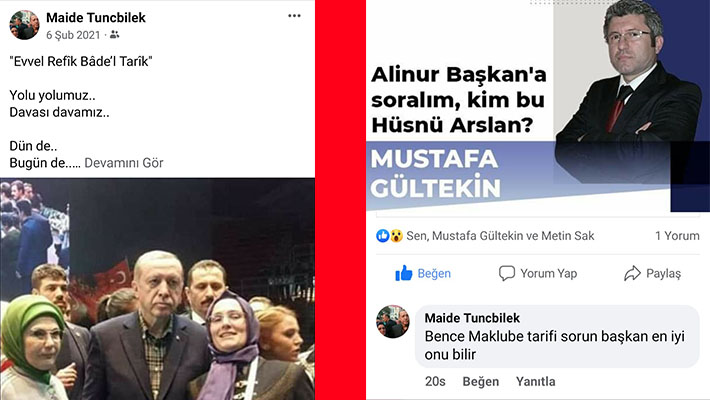Image resolution: width=710 pixels, height=400 pixels.
Task: Expand the post text with Devamını Gör
Action: point(124,163)
